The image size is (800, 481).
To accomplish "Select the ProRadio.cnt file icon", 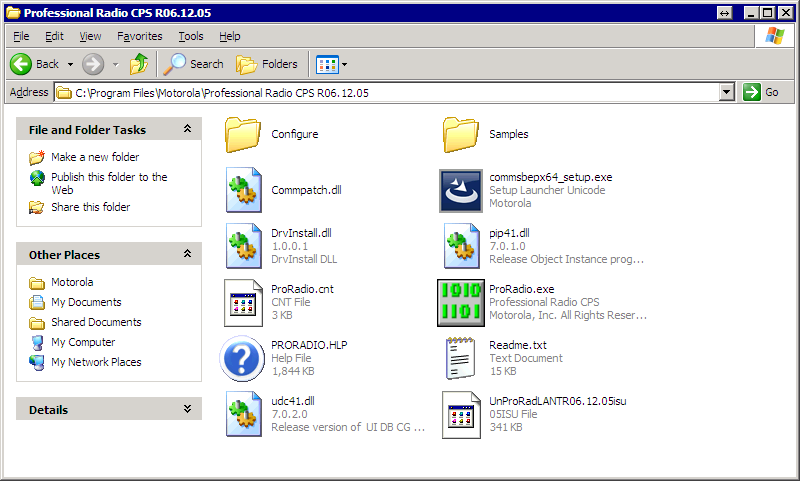I will [x=243, y=302].
